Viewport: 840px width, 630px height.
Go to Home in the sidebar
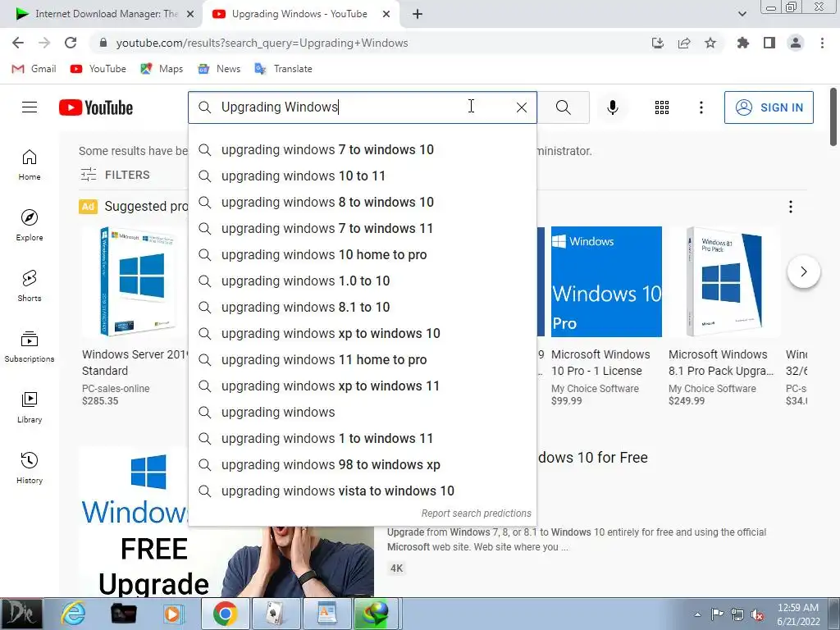[x=30, y=164]
